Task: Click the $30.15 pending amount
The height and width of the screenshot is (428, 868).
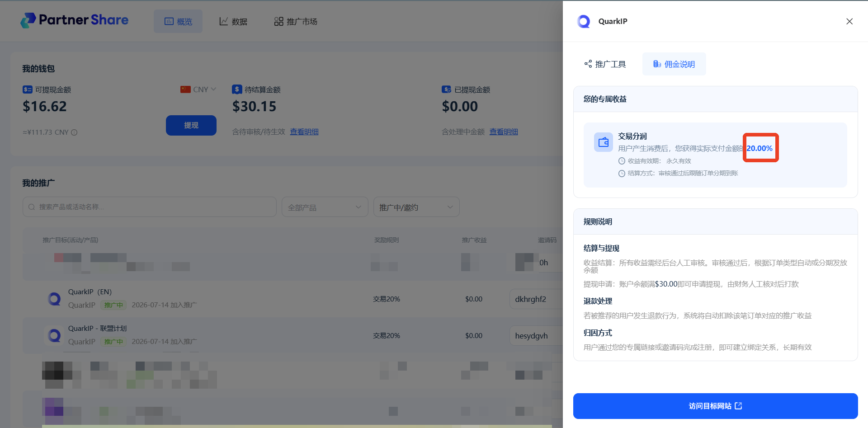Action: tap(254, 106)
